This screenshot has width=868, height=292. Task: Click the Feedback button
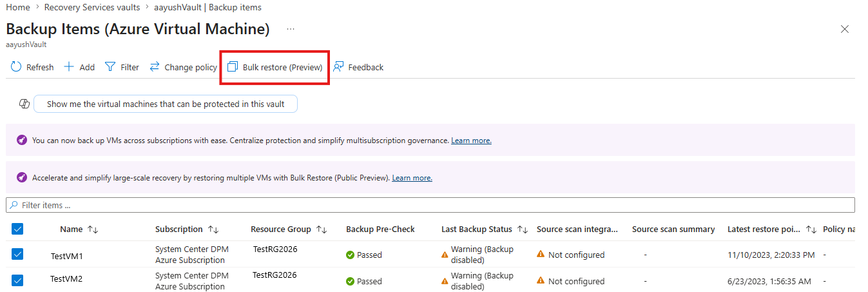358,67
